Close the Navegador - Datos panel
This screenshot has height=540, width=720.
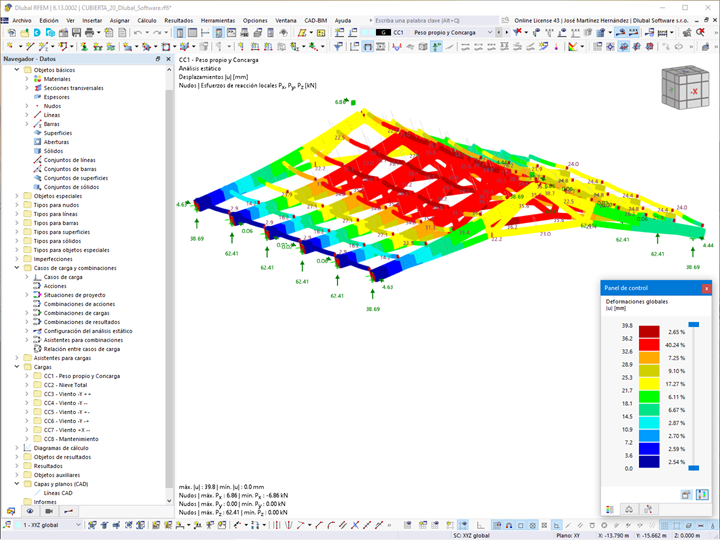coord(169,59)
